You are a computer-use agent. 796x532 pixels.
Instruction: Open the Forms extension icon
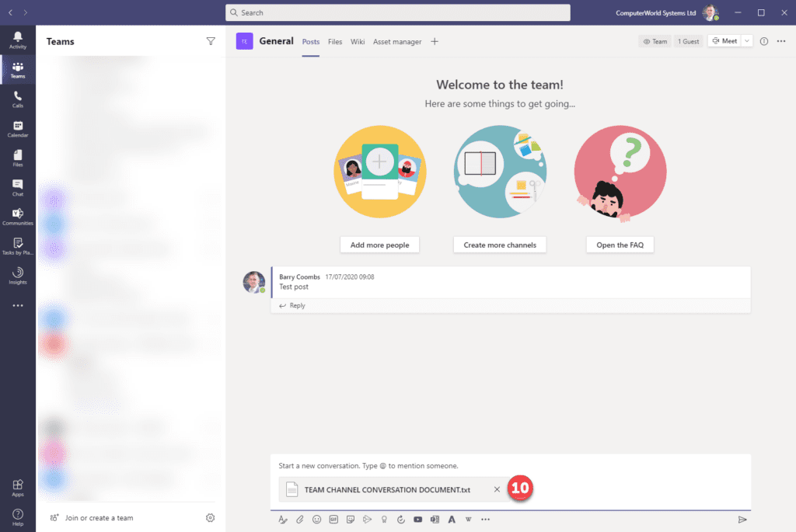435,520
